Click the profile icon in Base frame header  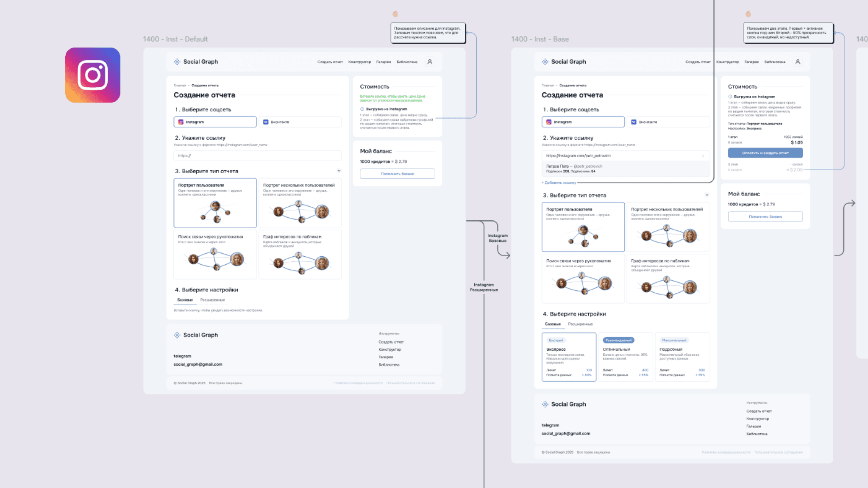tap(798, 62)
